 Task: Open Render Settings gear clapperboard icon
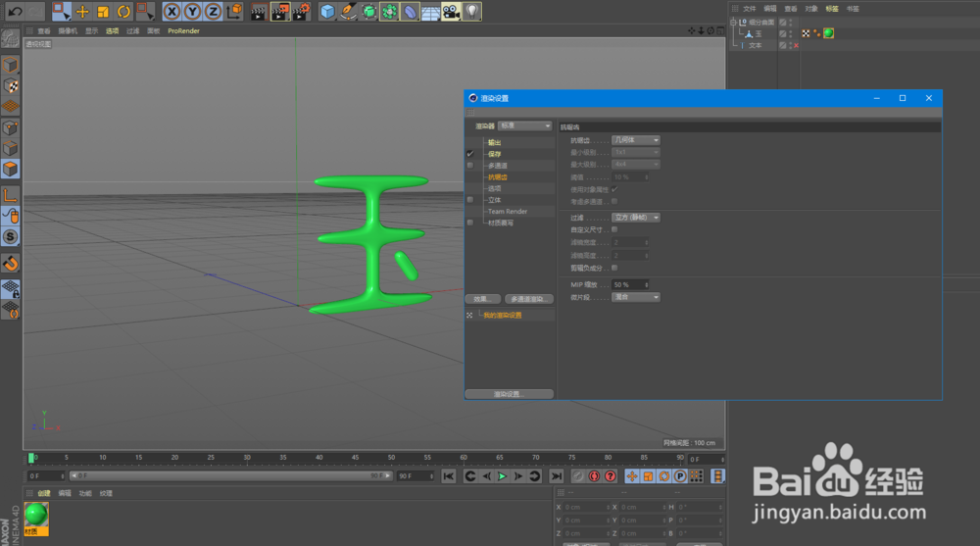tap(302, 11)
